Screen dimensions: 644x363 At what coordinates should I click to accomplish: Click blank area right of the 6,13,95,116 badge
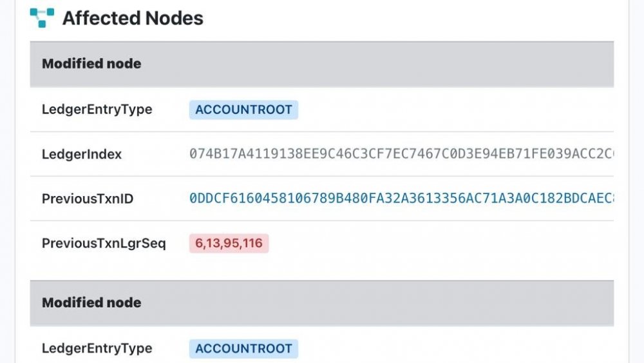[438, 243]
